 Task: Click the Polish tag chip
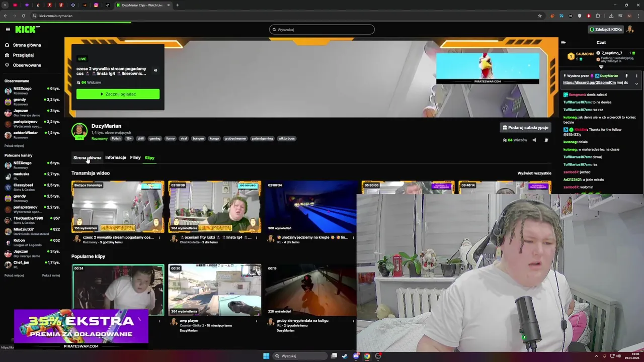[116, 139]
